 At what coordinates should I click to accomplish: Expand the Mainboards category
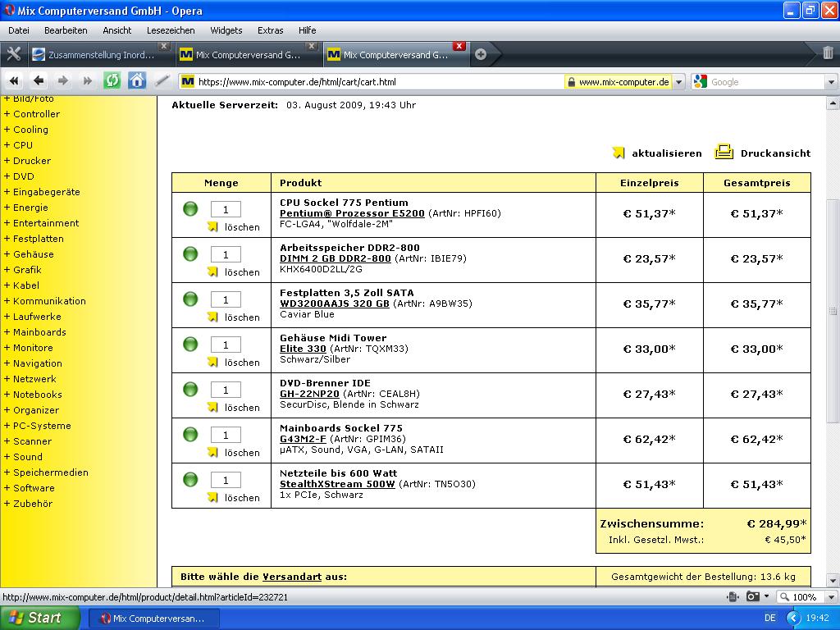[34, 331]
